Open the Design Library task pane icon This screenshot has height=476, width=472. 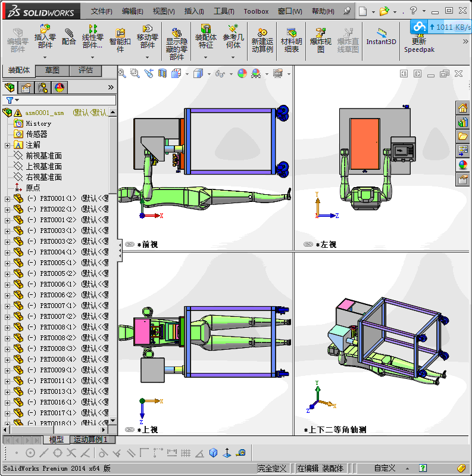point(462,122)
